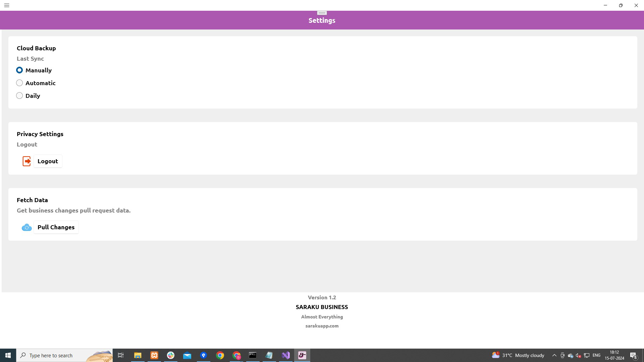Viewport: 644px width, 362px height.
Task: Open File Explorer from taskbar
Action: pyautogui.click(x=138, y=355)
